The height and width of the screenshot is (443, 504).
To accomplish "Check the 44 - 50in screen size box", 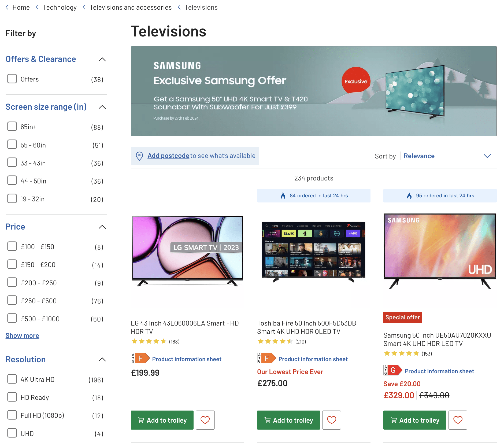I will (12, 180).
